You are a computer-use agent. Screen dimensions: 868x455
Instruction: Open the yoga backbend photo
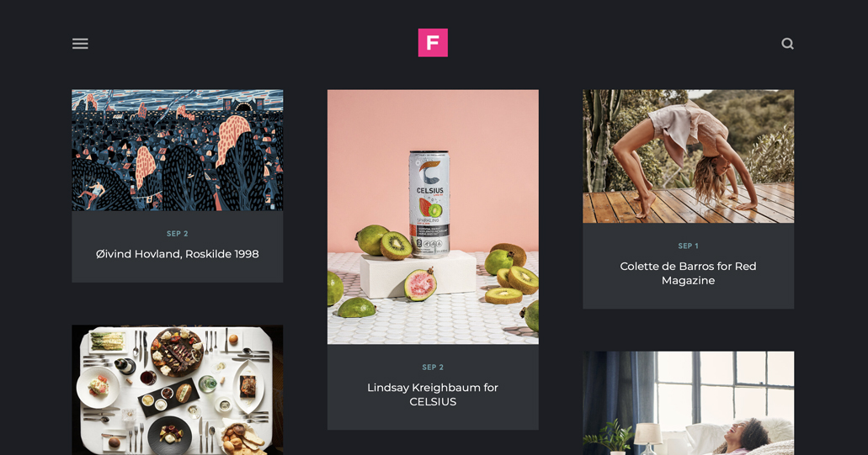click(x=688, y=156)
